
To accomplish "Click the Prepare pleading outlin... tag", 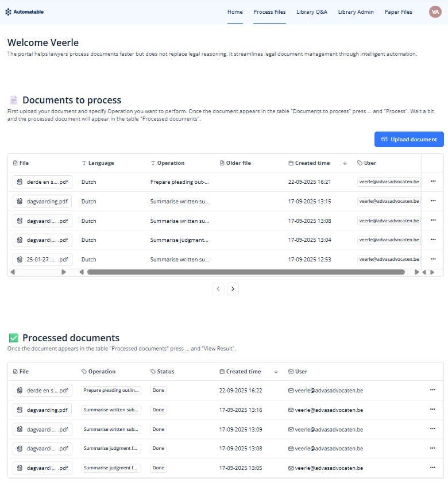I will tap(111, 391).
